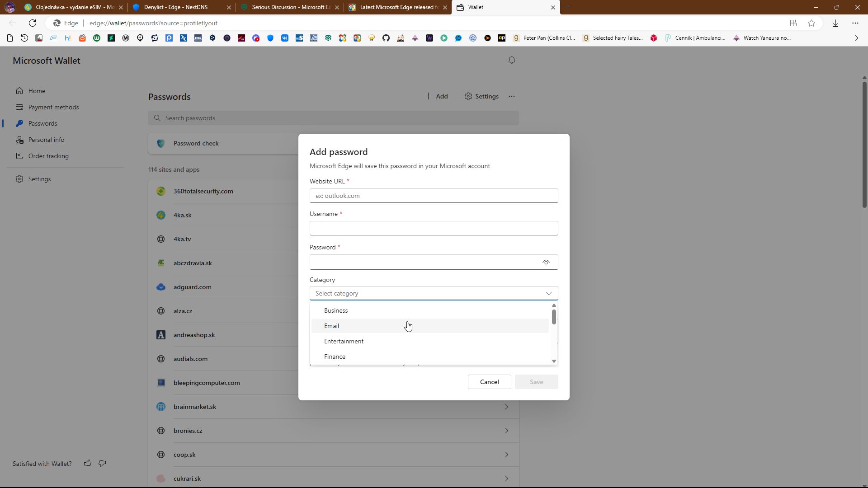Open bronies.cz entry chevron

click(x=507, y=431)
